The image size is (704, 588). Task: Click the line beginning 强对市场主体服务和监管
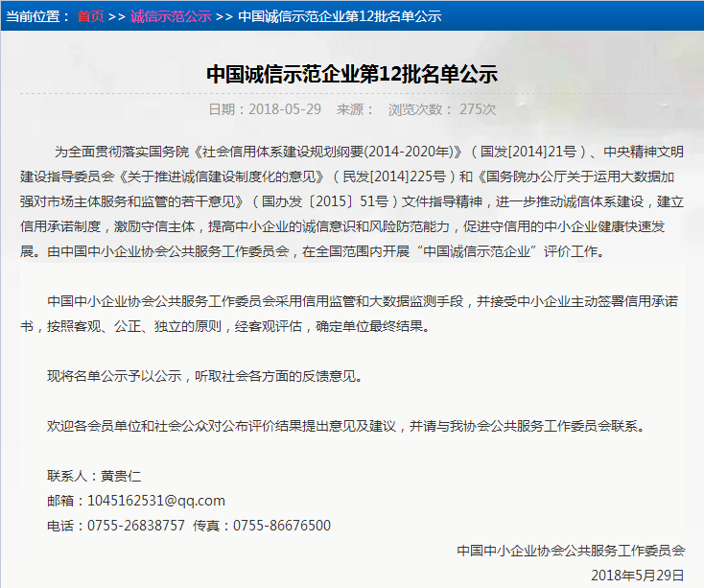[352, 201]
